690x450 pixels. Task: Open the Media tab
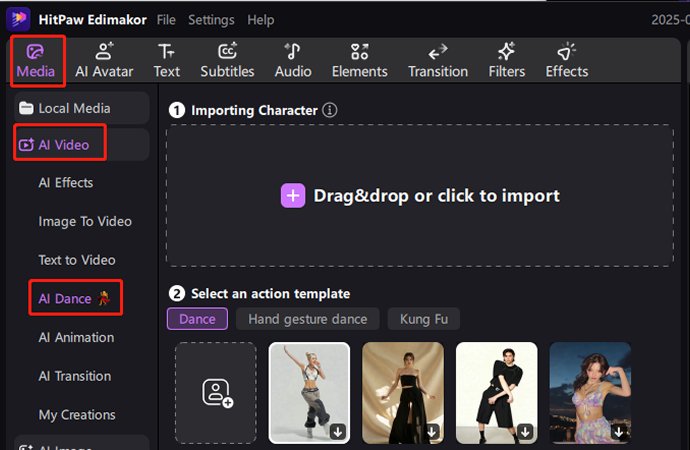point(36,61)
